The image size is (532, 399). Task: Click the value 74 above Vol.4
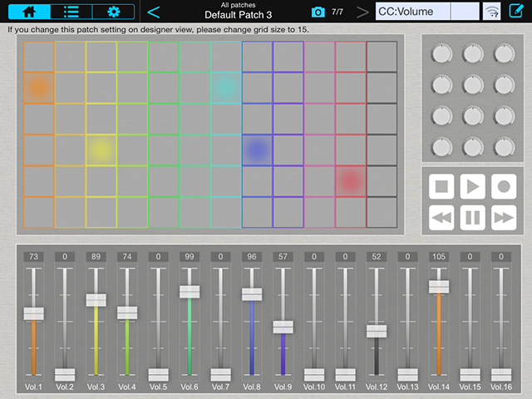[127, 257]
